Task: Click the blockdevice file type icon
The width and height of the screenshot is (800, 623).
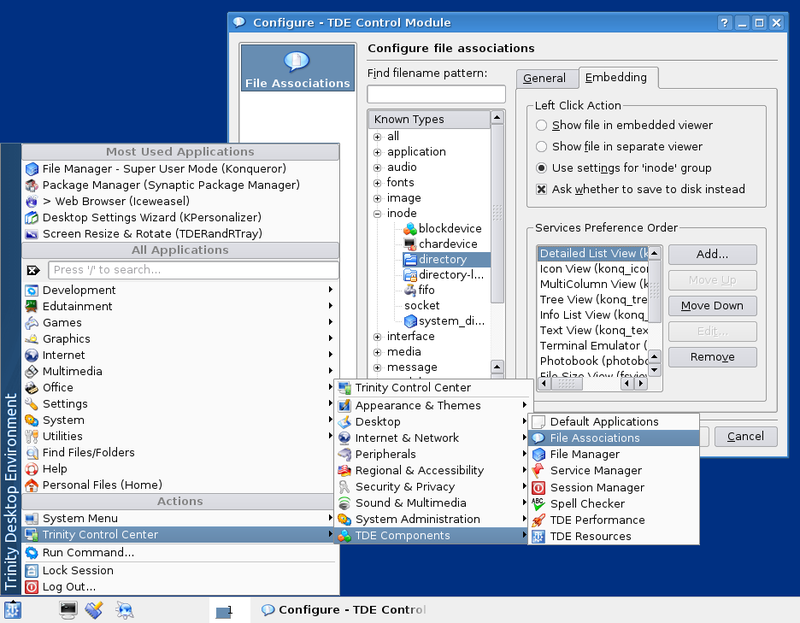Action: click(410, 229)
